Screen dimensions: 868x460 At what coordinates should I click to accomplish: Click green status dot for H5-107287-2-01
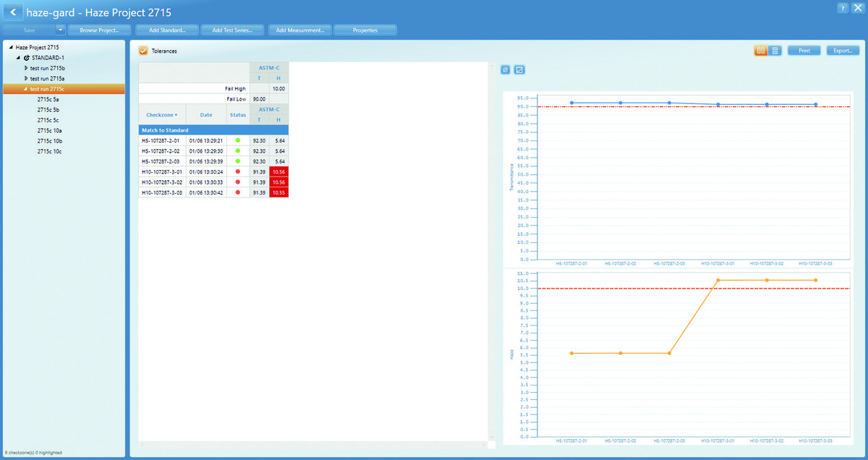pos(238,140)
